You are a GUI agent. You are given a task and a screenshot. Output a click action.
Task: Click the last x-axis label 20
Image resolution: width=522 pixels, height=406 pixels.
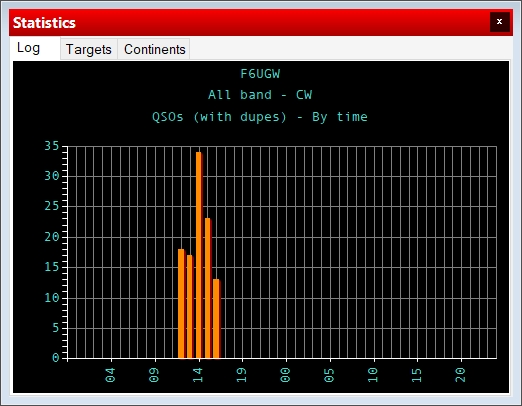coord(461,375)
